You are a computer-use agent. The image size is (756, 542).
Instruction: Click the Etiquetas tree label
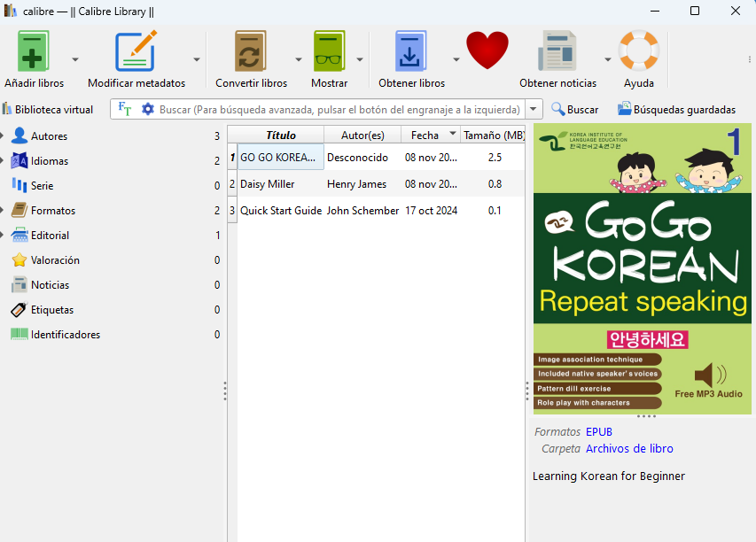point(52,310)
